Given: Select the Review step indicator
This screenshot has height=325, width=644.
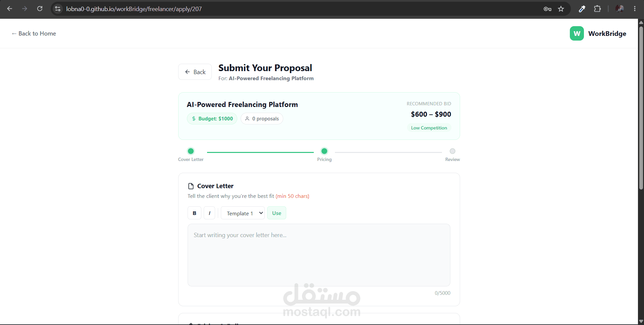Looking at the screenshot, I should pyautogui.click(x=452, y=155).
